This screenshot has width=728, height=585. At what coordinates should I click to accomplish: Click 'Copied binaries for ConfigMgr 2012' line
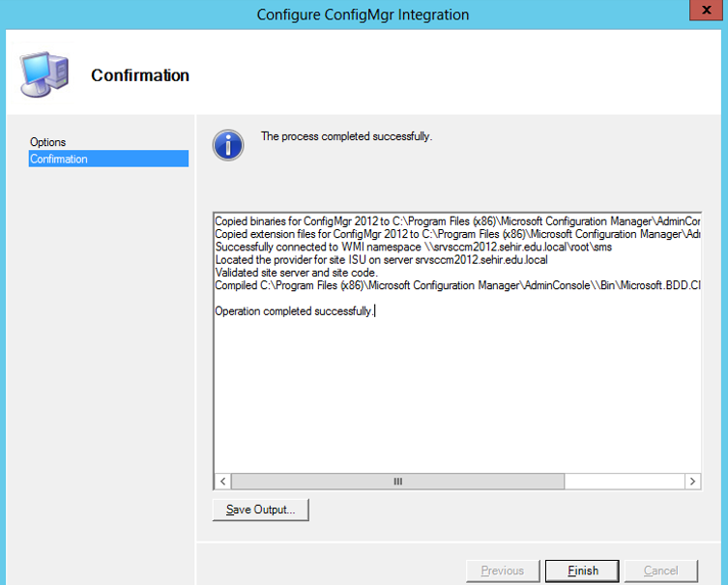click(x=457, y=221)
